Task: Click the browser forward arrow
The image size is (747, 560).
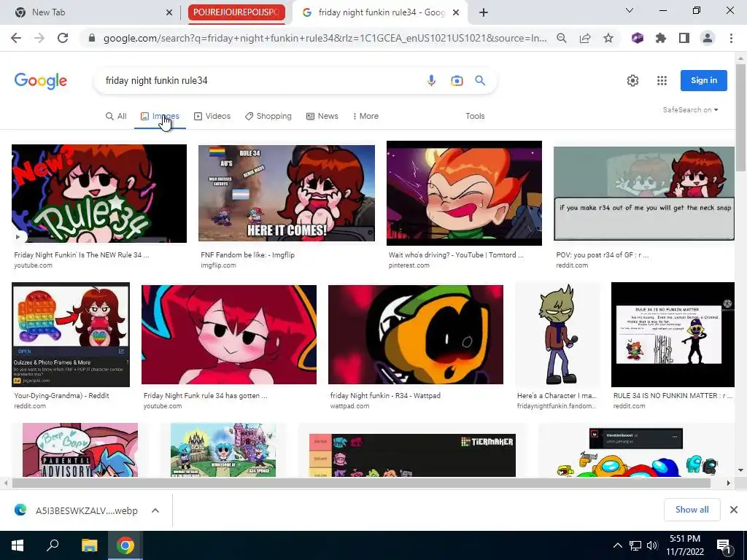Action: [x=39, y=38]
